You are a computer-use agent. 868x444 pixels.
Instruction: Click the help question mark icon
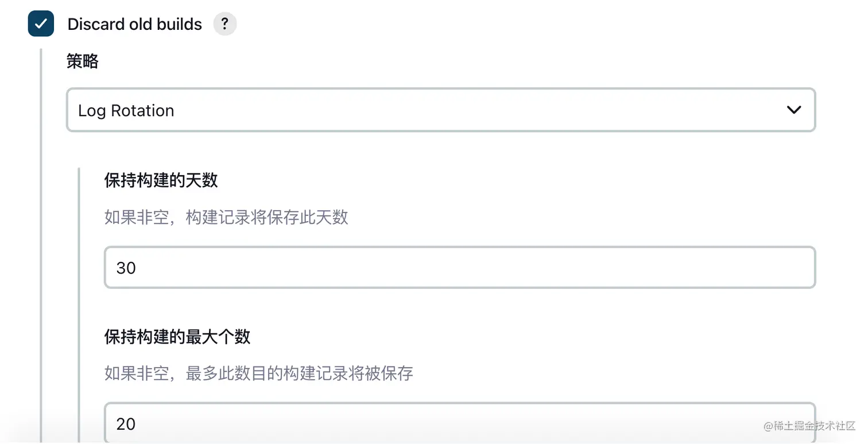click(225, 24)
